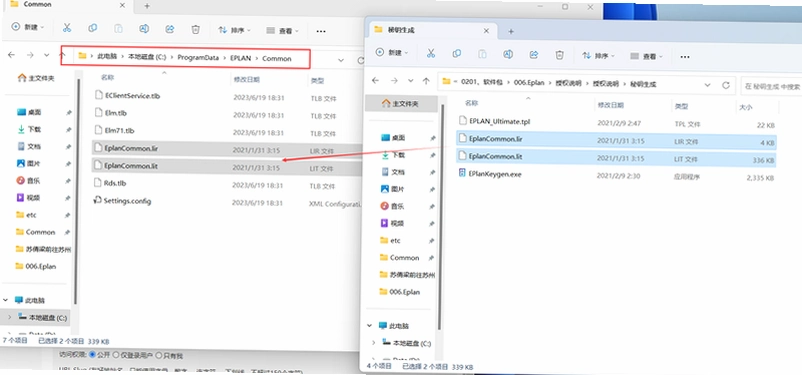Click 006.Eplan breadcrumb in 秘钥生成 address bar
This screenshot has width=802, height=375.
[x=529, y=82]
